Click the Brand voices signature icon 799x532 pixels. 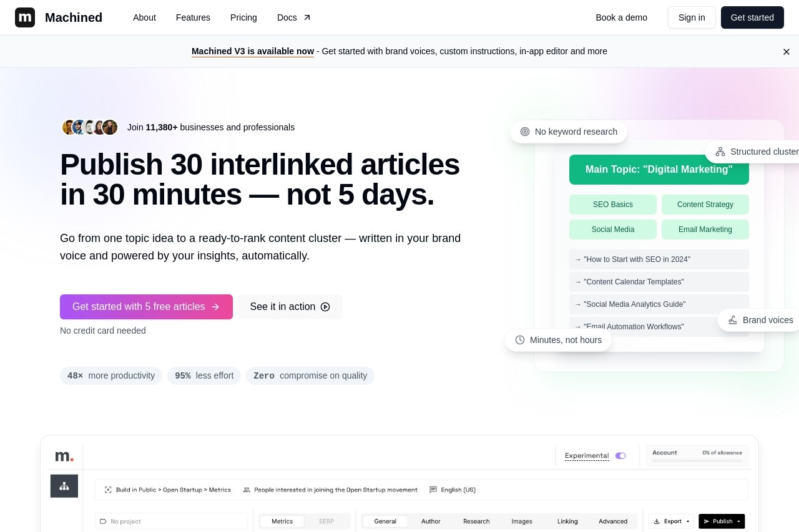coord(733,320)
